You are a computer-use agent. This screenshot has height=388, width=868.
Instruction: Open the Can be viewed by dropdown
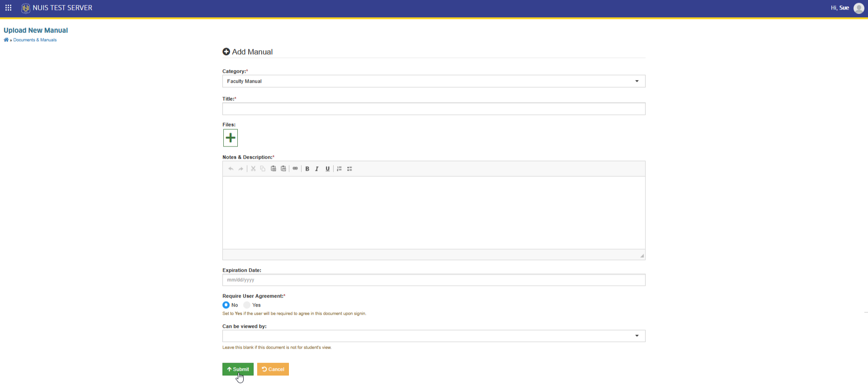click(434, 336)
